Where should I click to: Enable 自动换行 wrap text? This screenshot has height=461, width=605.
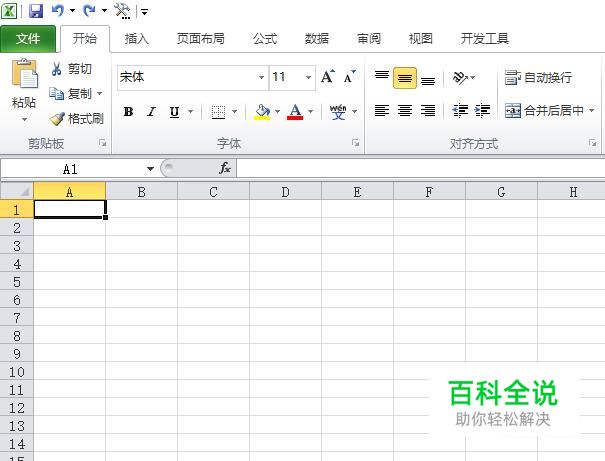click(538, 78)
